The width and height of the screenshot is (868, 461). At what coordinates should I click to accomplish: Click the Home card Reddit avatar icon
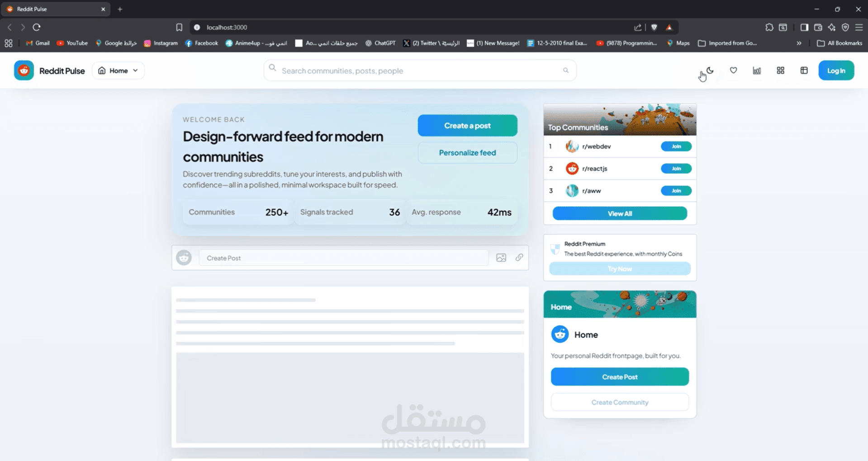tap(560, 334)
